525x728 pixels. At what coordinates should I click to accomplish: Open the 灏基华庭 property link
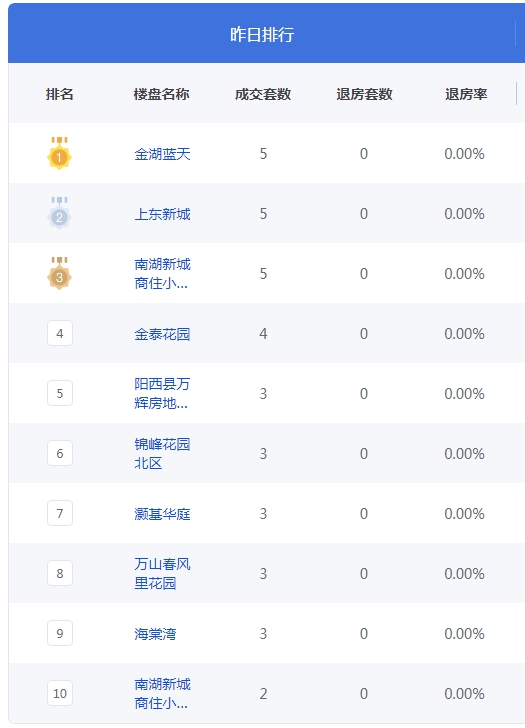(162, 514)
